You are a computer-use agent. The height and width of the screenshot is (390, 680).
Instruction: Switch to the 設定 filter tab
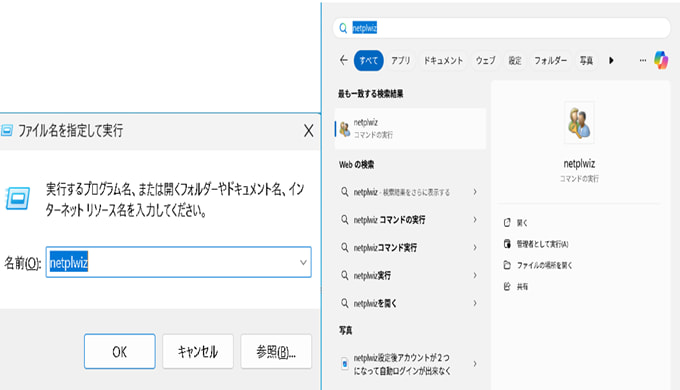tap(515, 60)
